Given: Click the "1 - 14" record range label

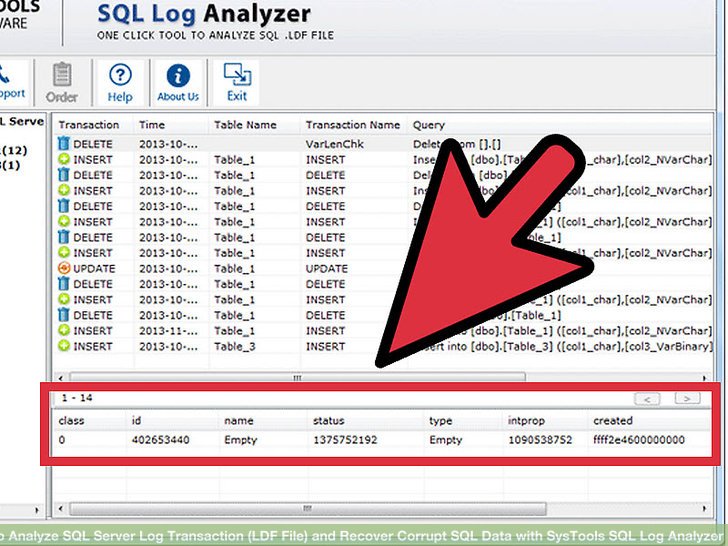Looking at the screenshot, I should pyautogui.click(x=77, y=398).
